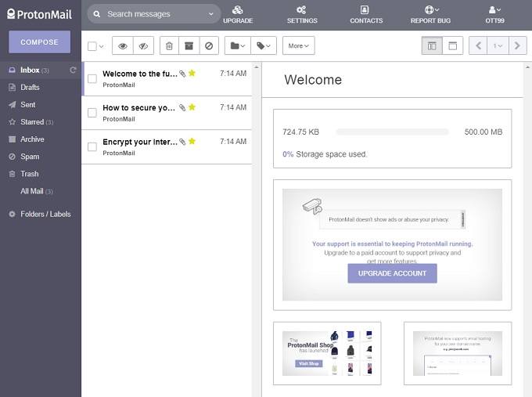Open the Upgrade page icon
Viewport: 532px width, 397px height.
[x=238, y=10]
